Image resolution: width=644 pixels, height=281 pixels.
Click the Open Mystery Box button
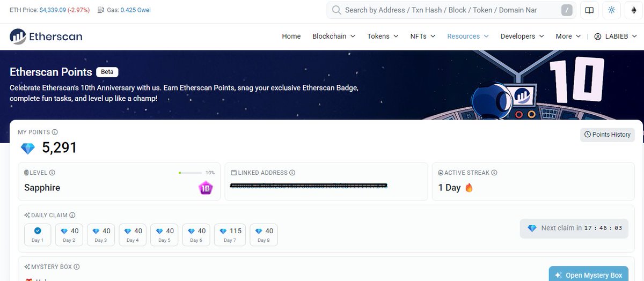589,275
